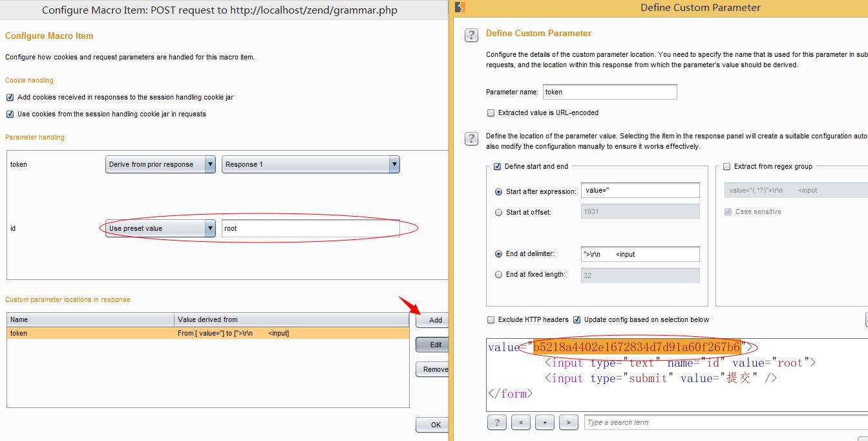
Task: Click Add custom parameter location button
Action: point(435,320)
